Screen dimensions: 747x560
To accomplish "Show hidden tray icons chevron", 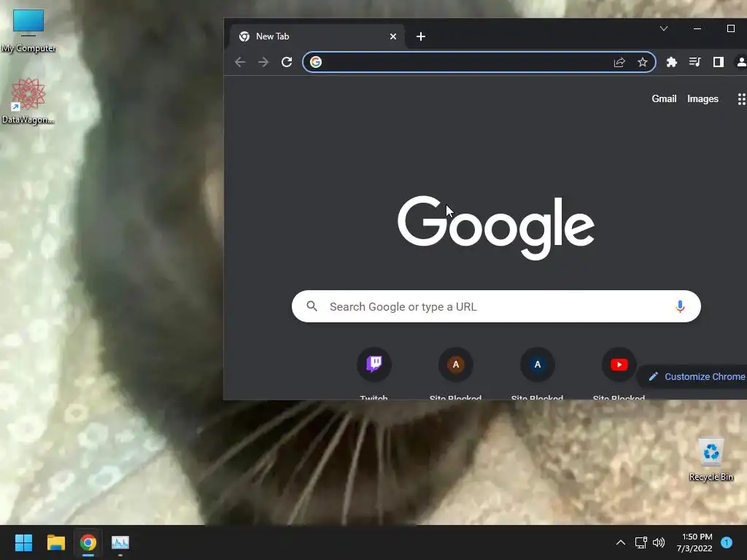I will tap(621, 542).
